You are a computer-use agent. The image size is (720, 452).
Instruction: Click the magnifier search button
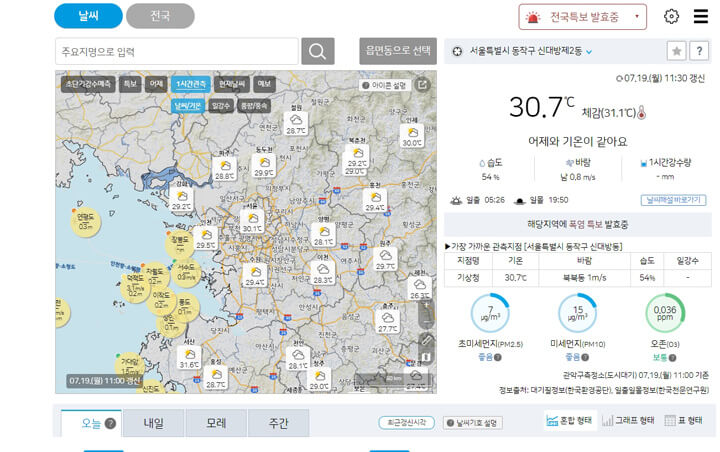(x=317, y=51)
